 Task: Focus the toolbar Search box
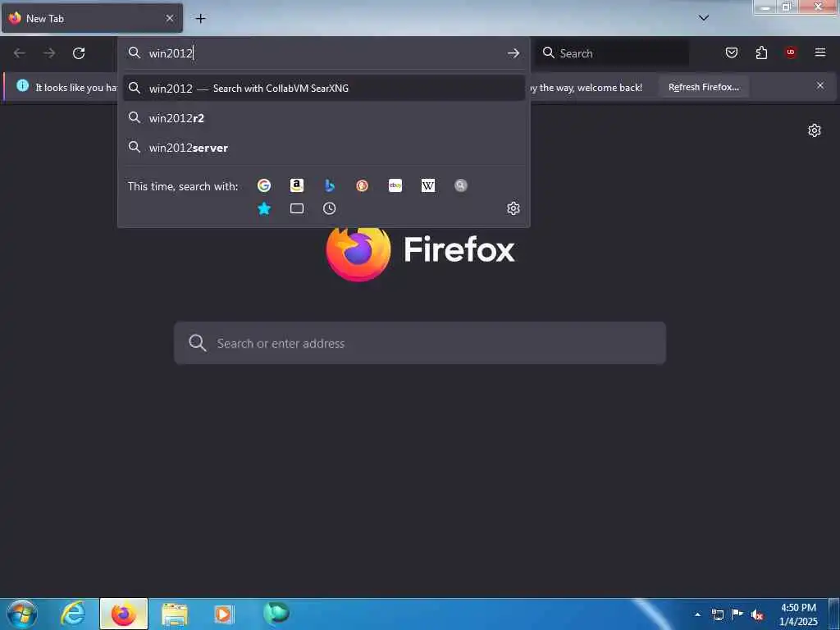click(x=612, y=53)
